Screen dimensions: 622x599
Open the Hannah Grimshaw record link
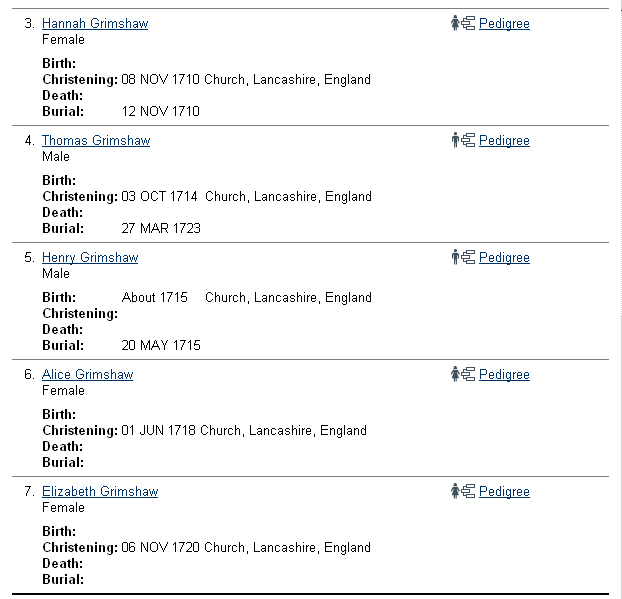(x=95, y=23)
